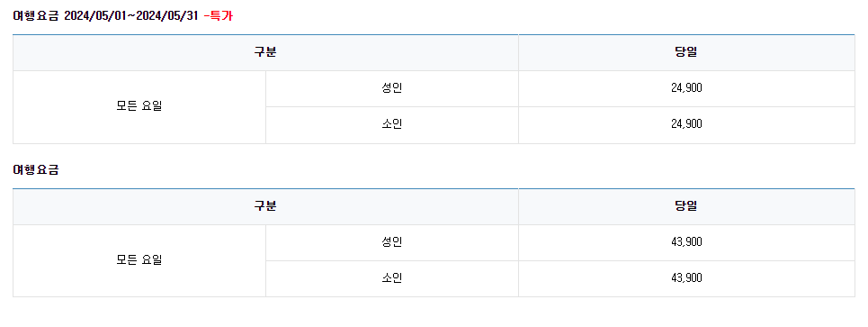
Task: Click the red 특가 label in the heading
Action: (x=221, y=16)
